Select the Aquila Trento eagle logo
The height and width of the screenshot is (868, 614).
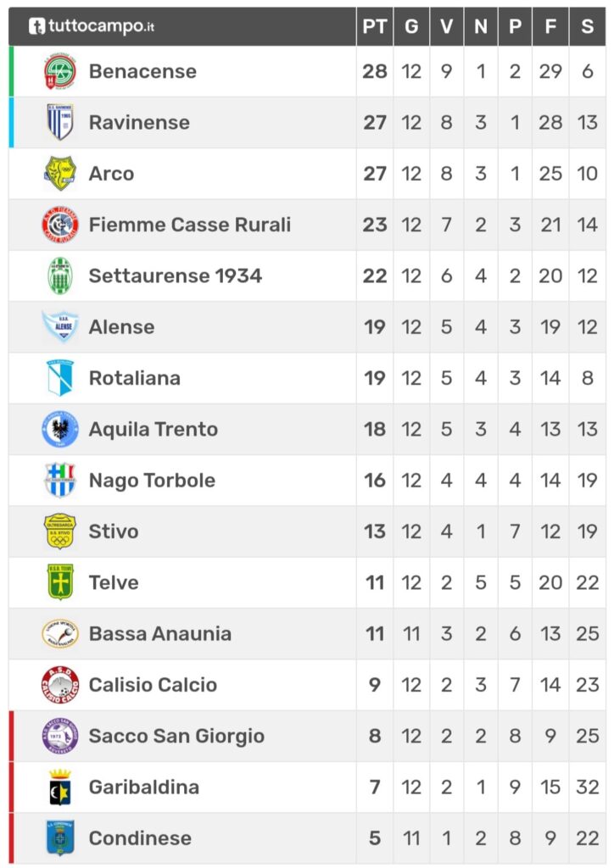(60, 429)
